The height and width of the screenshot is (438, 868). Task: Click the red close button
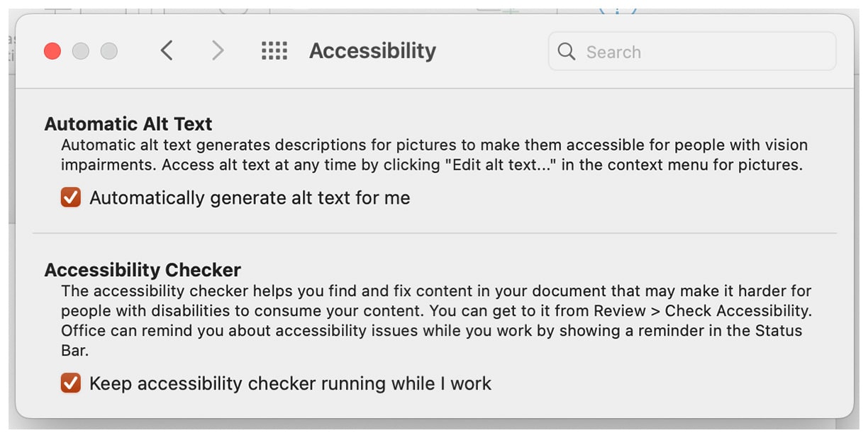pos(52,50)
